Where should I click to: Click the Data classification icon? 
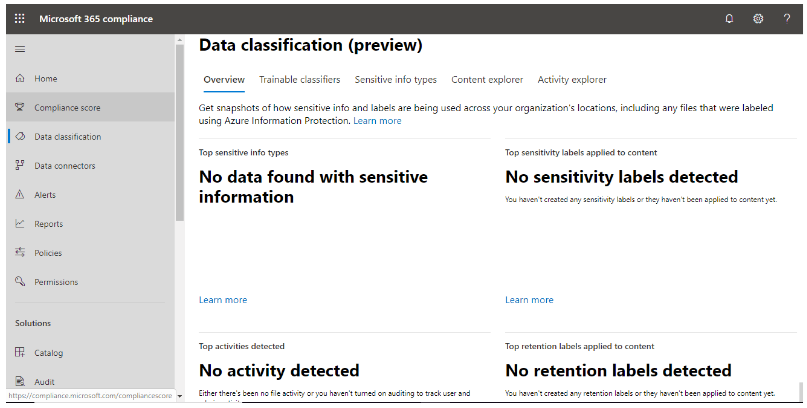pos(20,136)
